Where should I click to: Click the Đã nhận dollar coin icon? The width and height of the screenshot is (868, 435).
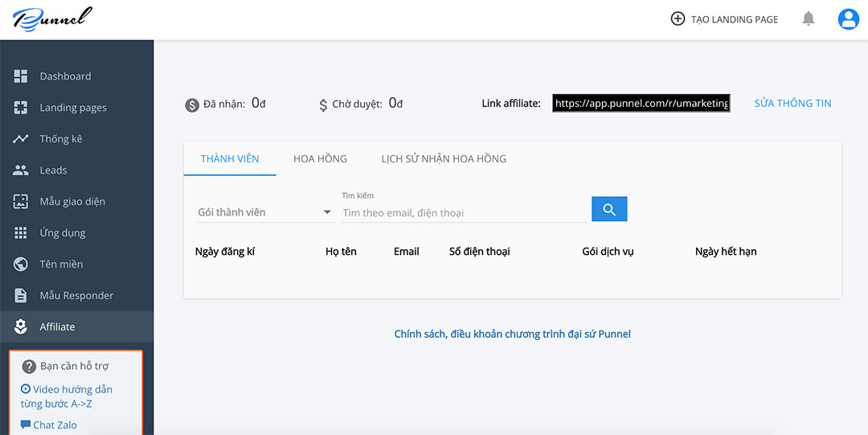pos(192,105)
